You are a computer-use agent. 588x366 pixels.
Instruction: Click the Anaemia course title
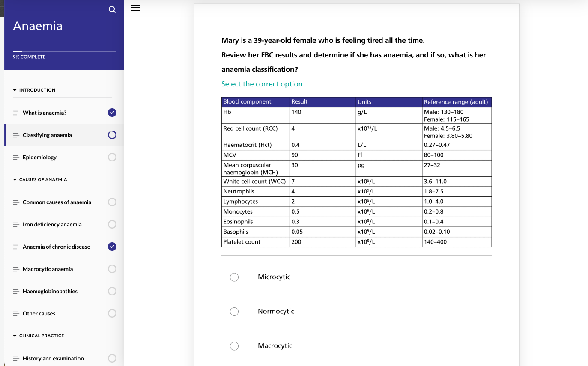point(38,26)
